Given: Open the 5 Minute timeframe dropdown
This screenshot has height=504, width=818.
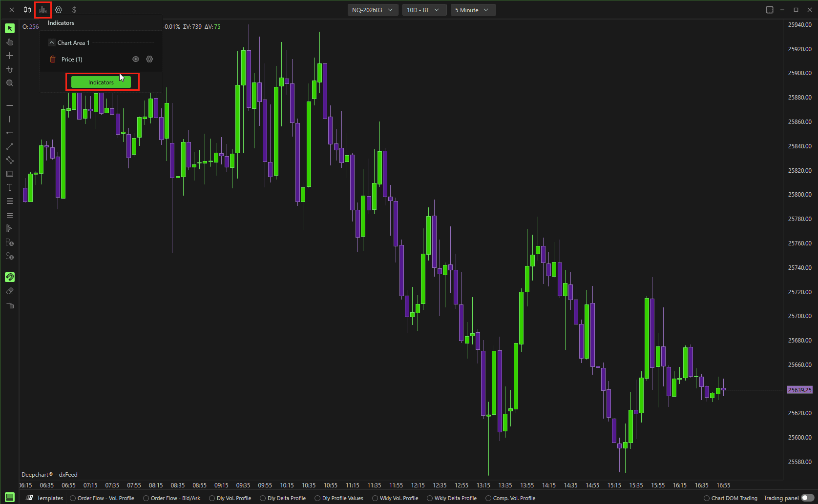Looking at the screenshot, I should 473,10.
